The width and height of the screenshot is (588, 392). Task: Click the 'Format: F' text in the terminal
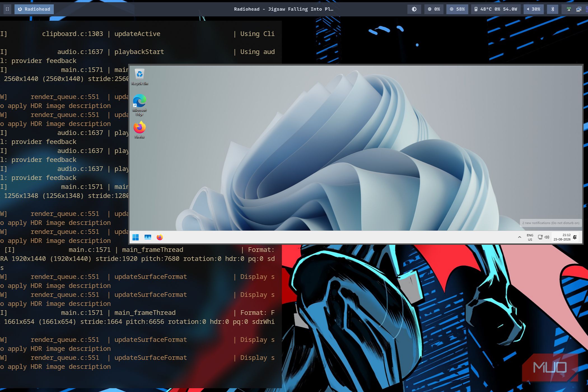click(x=257, y=313)
